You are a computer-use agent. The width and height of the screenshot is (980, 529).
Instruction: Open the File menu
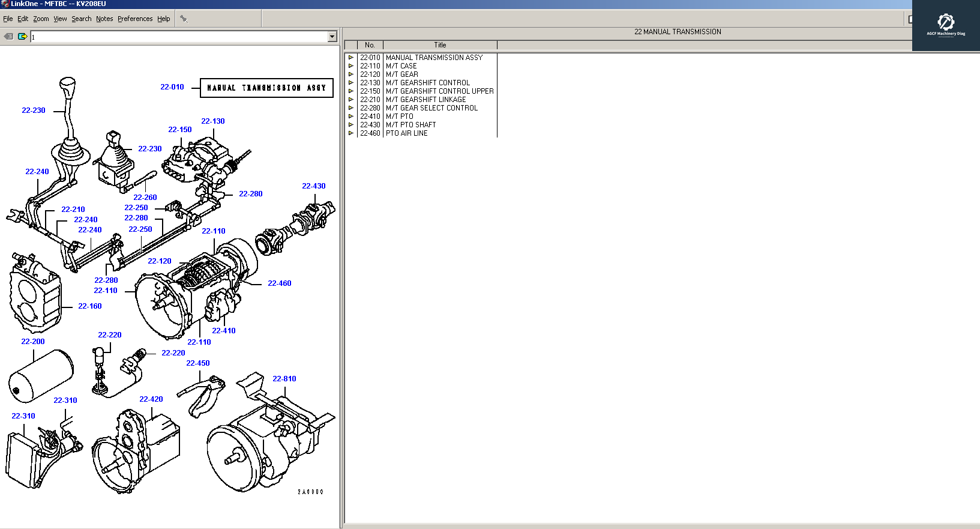click(x=8, y=19)
